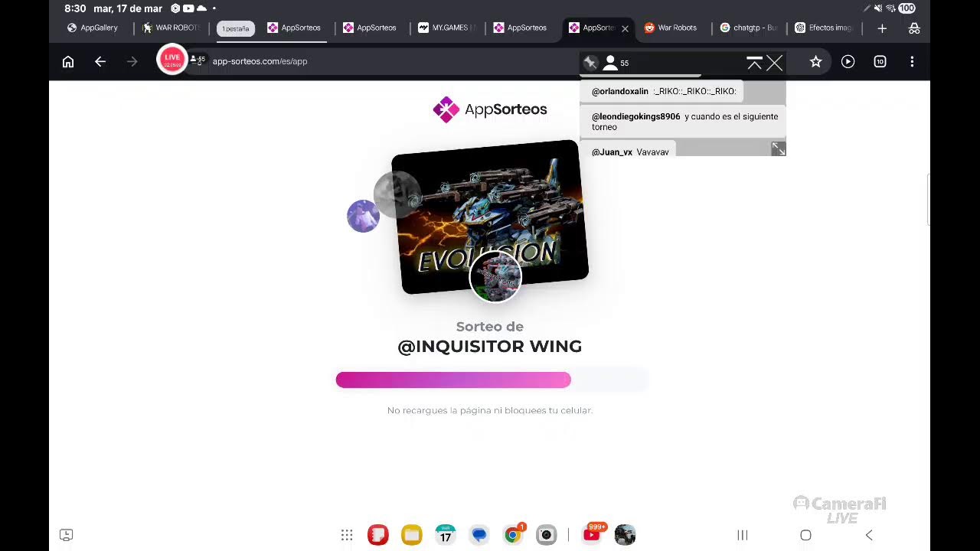The image size is (980, 551).
Task: Switch to the Efectos imag tab
Action: pos(823,28)
